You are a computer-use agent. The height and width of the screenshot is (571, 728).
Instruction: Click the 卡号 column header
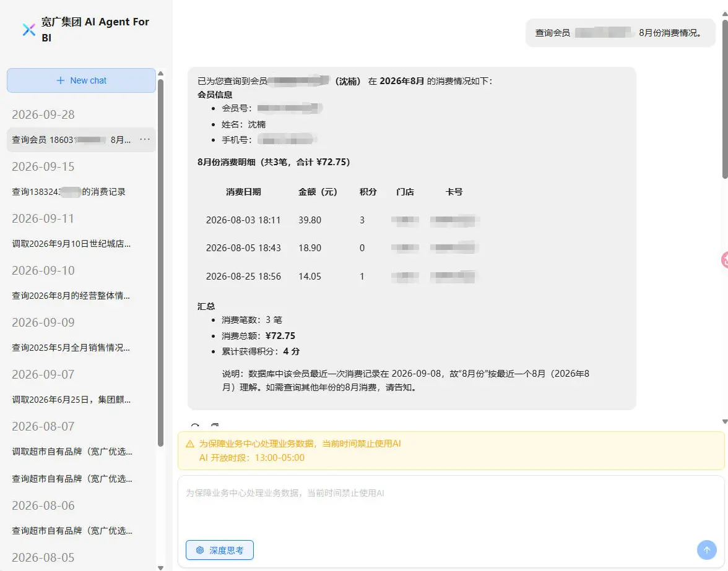[454, 192]
